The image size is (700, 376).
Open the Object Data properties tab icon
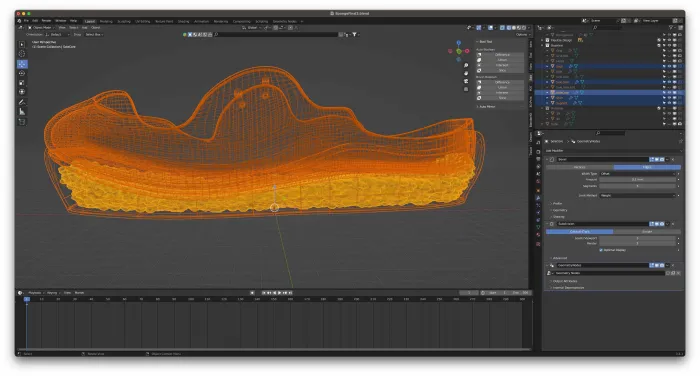[x=538, y=228]
